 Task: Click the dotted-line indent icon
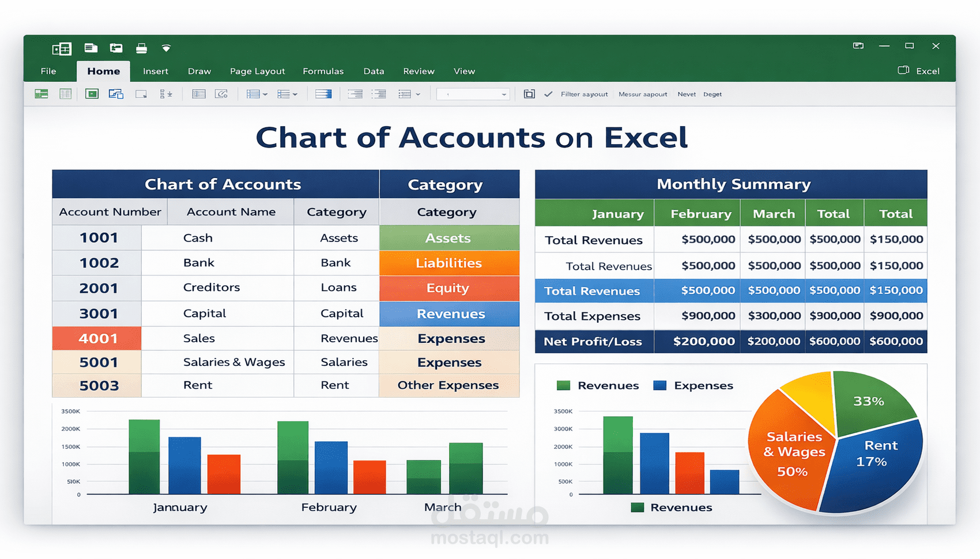379,94
